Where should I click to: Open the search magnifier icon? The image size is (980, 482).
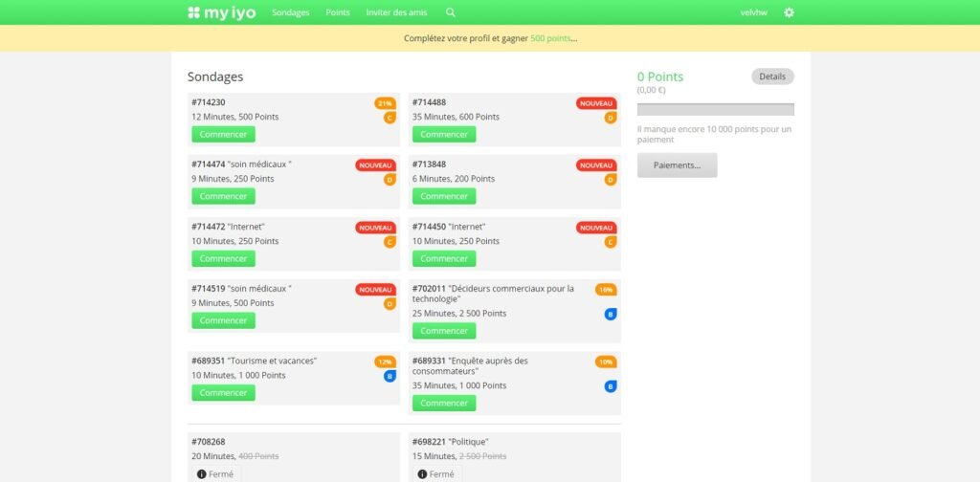(451, 12)
